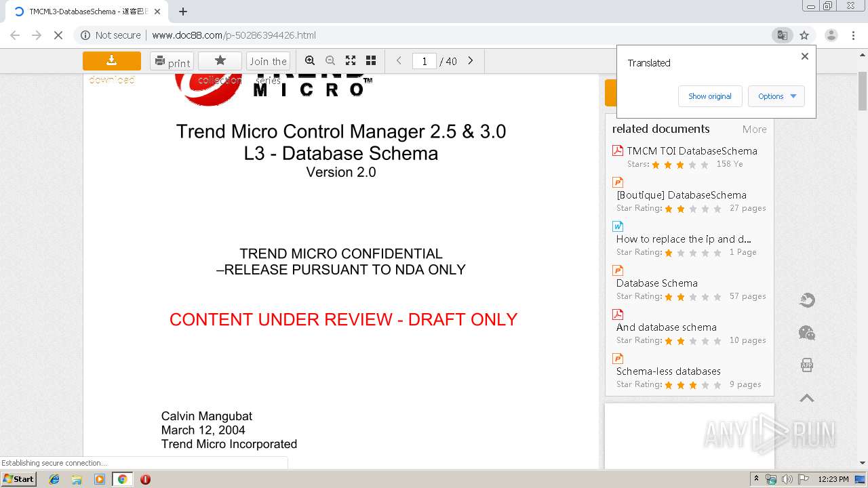Click PDF icon beside TMCM TOI DatabaseSchema
The height and width of the screenshot is (488, 868).
618,150
